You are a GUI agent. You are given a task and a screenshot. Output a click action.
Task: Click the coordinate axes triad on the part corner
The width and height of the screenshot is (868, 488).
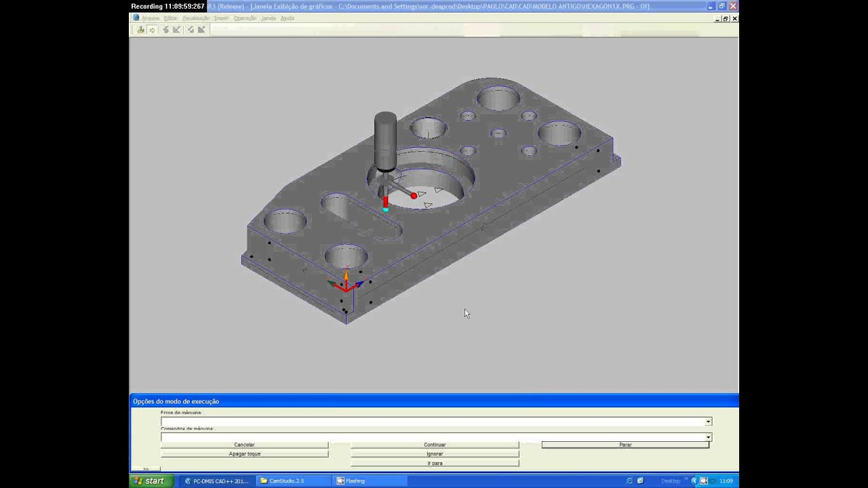point(345,283)
